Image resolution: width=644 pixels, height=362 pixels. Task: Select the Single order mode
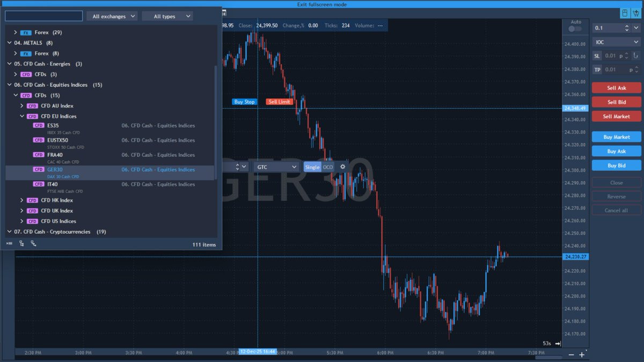coord(312,167)
